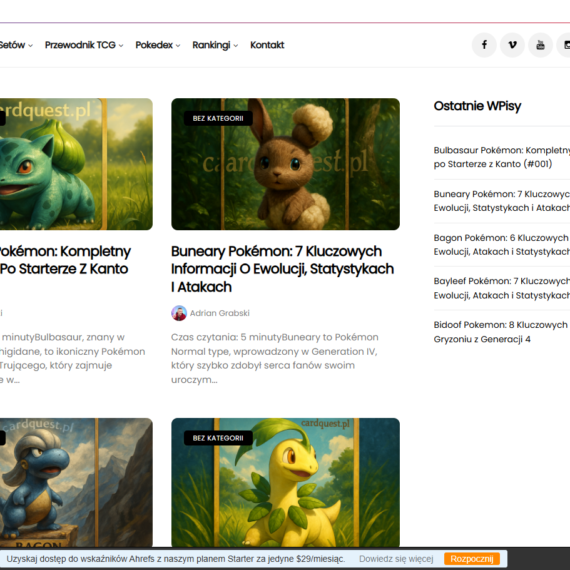This screenshot has height=570, width=570.
Task: Open the YouTube social icon
Action: 540,45
